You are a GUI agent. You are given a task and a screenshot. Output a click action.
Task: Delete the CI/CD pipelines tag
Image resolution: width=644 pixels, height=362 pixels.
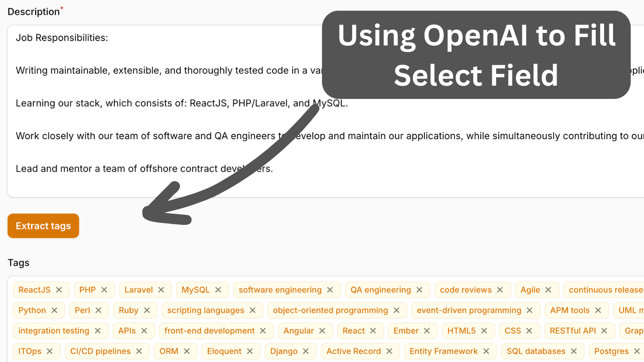point(139,351)
